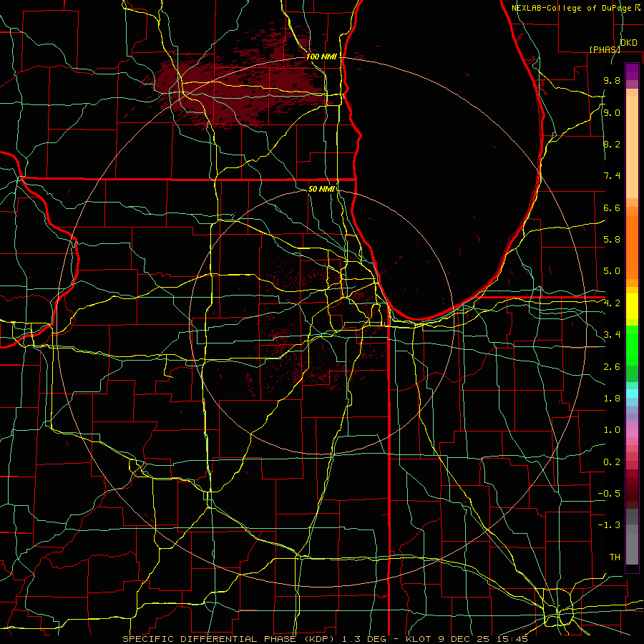This screenshot has width=644, height=644.
Task: Click the -1.3 value on color scale
Action: click(x=609, y=525)
